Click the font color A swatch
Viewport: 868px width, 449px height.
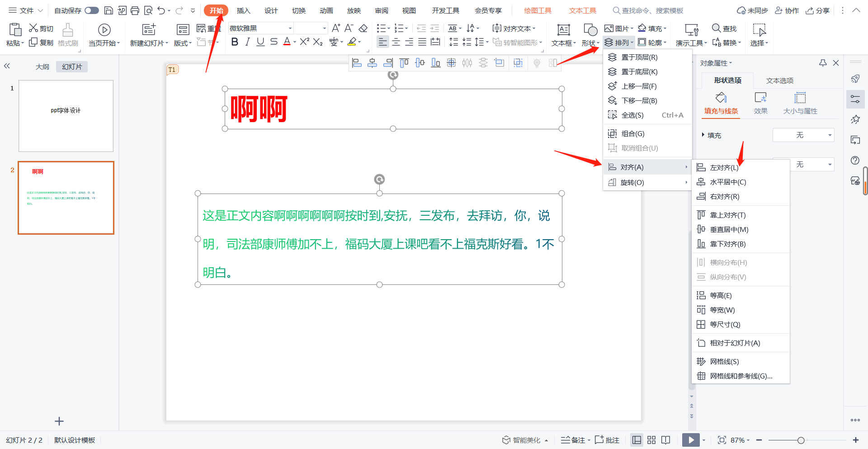287,42
